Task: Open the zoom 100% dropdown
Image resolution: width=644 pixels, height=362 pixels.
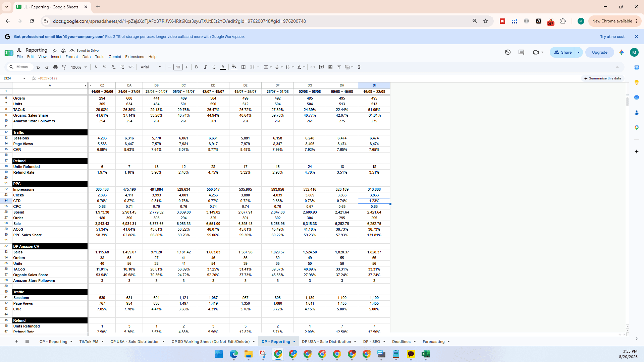Action: click(79, 67)
